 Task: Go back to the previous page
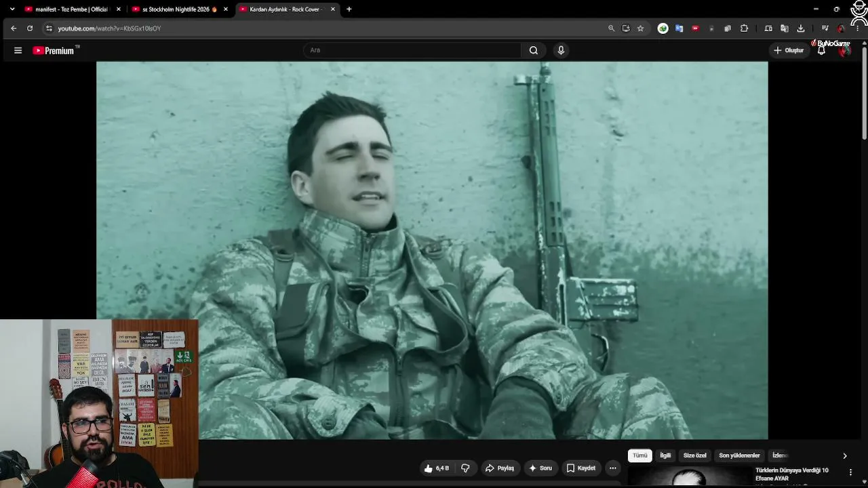click(x=14, y=28)
